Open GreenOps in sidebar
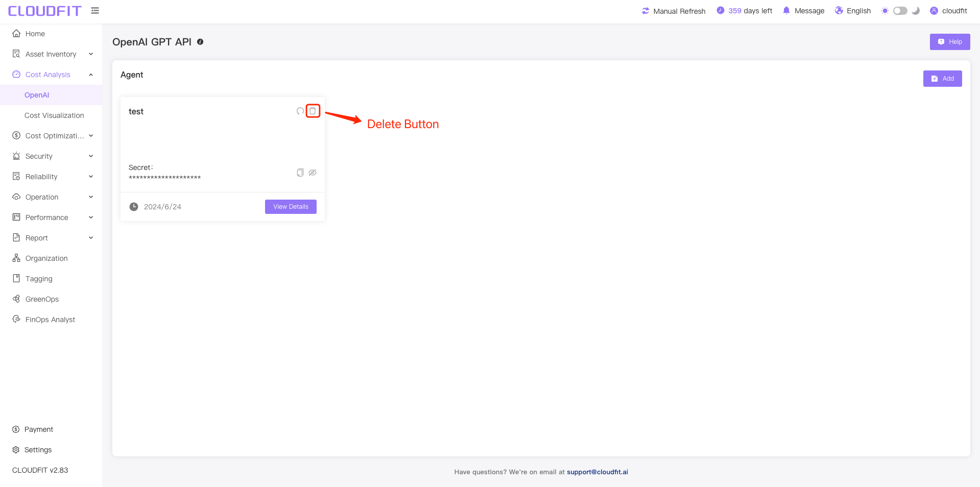 (51, 299)
